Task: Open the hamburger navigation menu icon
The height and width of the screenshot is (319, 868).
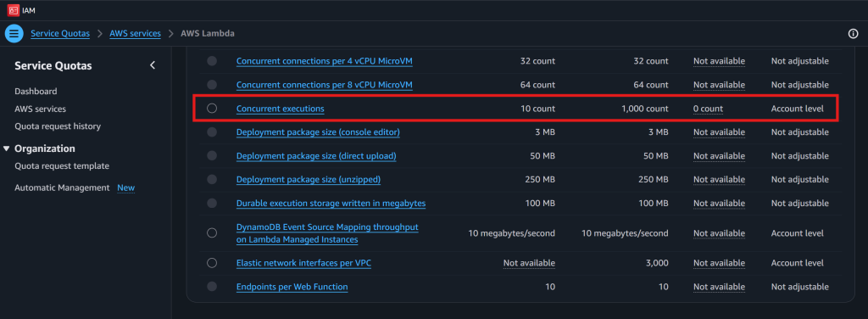Action: [x=14, y=33]
